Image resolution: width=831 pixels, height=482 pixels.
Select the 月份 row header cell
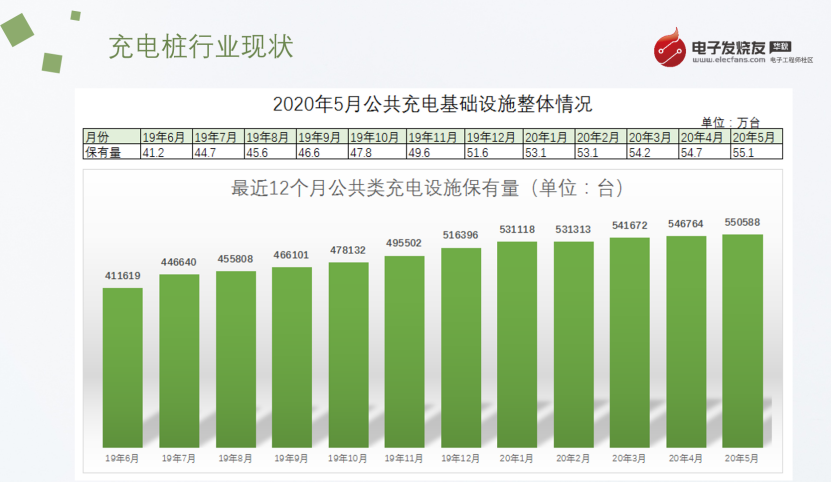(x=110, y=137)
